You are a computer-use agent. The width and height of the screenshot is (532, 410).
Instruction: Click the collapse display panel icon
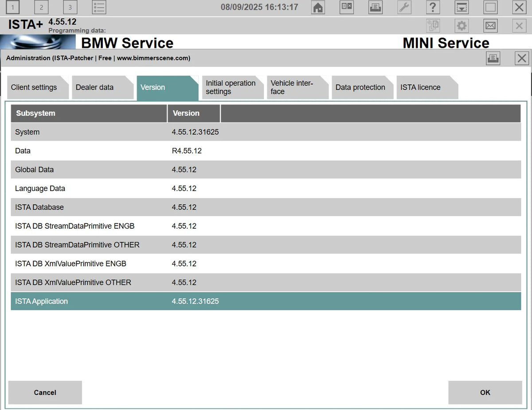click(x=462, y=7)
